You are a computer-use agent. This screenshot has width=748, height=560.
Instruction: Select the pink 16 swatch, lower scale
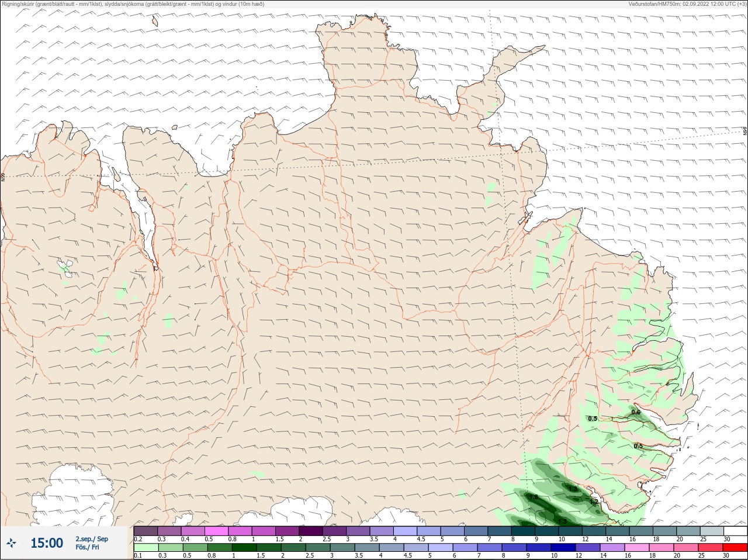[x=637, y=547]
